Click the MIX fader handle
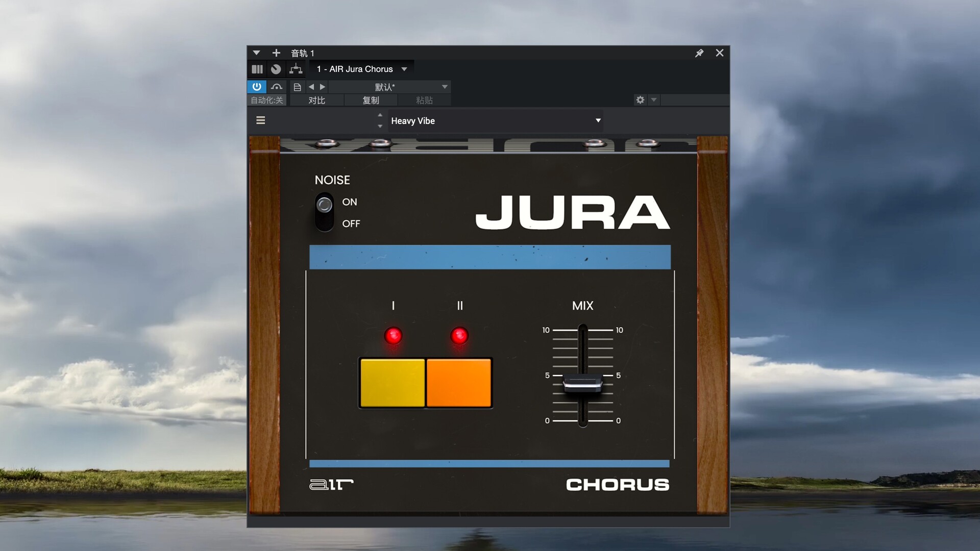Screen dimensions: 980x551 pyautogui.click(x=582, y=383)
